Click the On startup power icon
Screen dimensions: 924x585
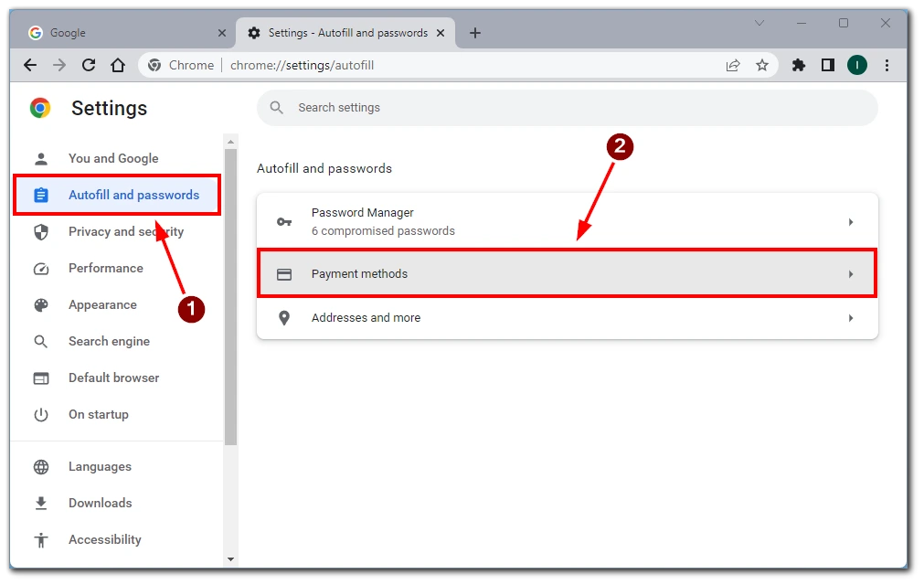(x=40, y=415)
